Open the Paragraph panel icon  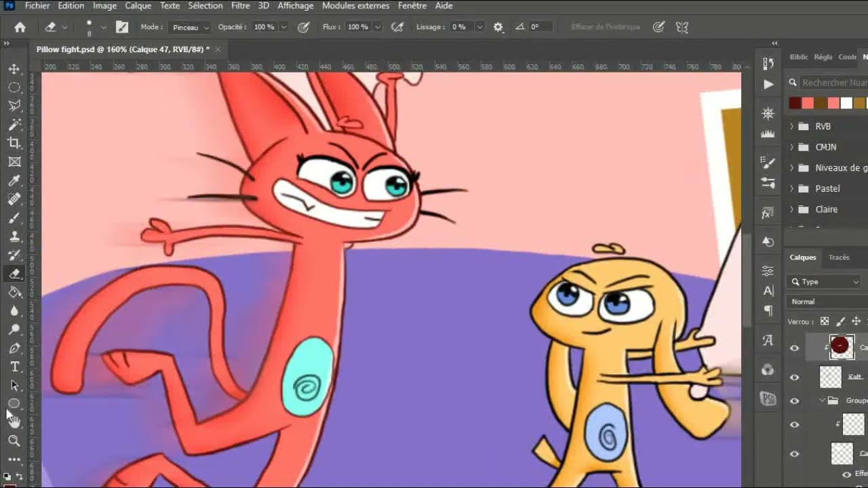click(768, 310)
